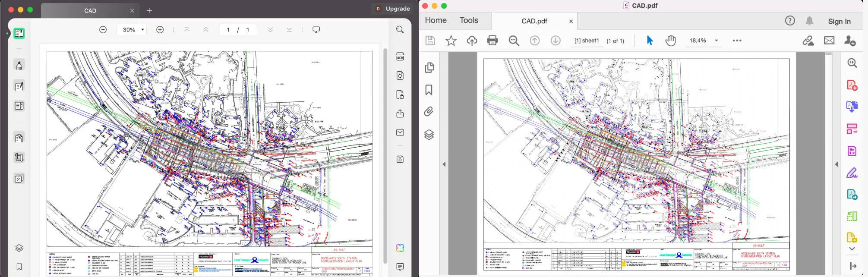This screenshot has width=868, height=277.
Task: Toggle UPDF slideshow presentation mode
Action: (x=316, y=30)
